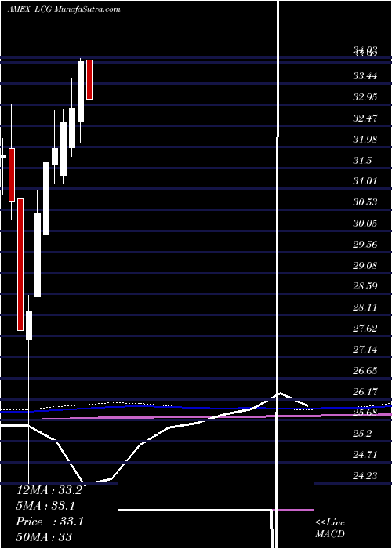Click the 32.47 price axis label
This screenshot has height=549, width=392.
click(x=365, y=118)
